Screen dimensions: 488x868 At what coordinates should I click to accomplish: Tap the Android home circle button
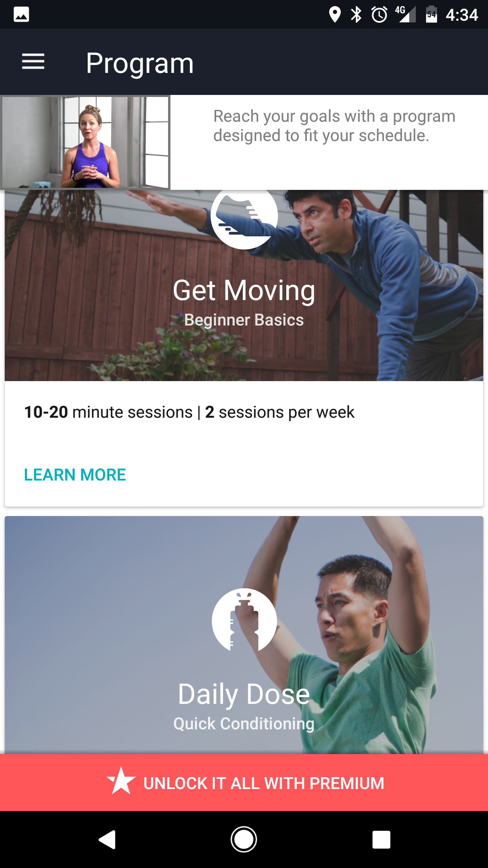(244, 839)
